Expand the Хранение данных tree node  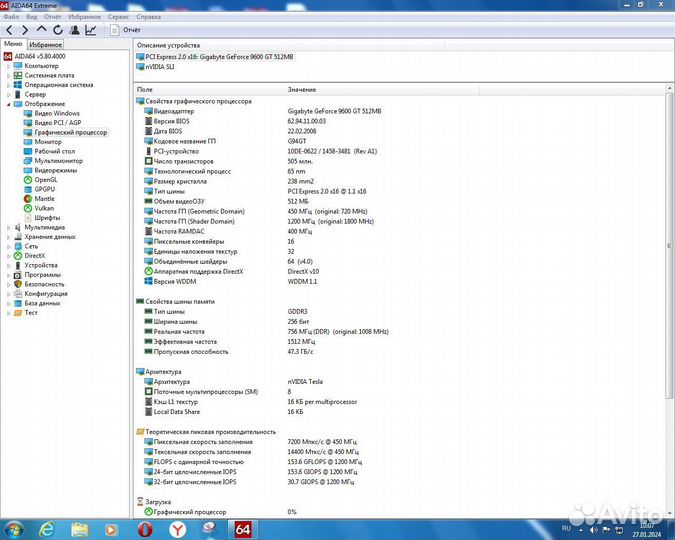[8, 237]
